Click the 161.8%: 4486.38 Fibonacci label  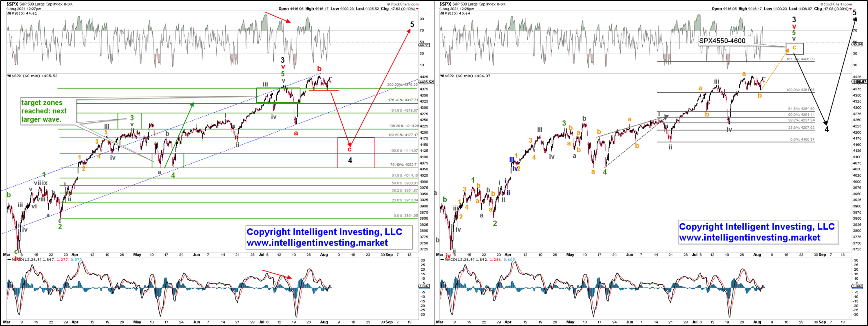pyautogui.click(x=800, y=59)
